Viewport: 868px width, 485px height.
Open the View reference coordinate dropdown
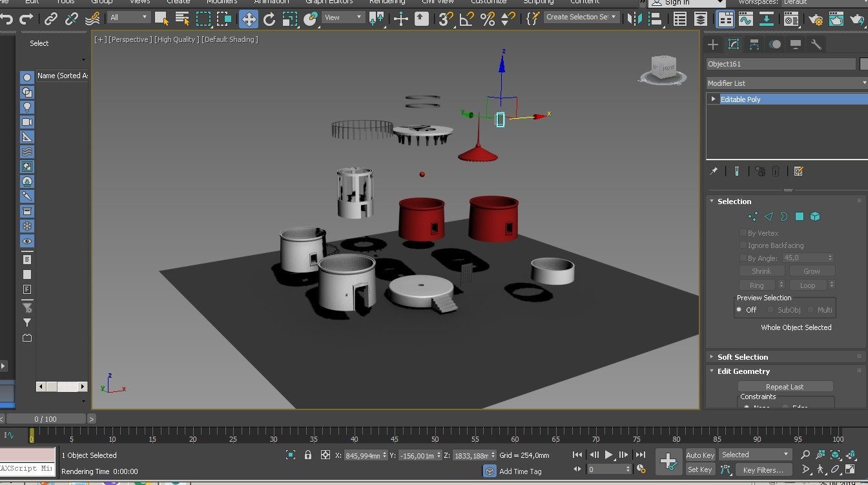tap(342, 17)
